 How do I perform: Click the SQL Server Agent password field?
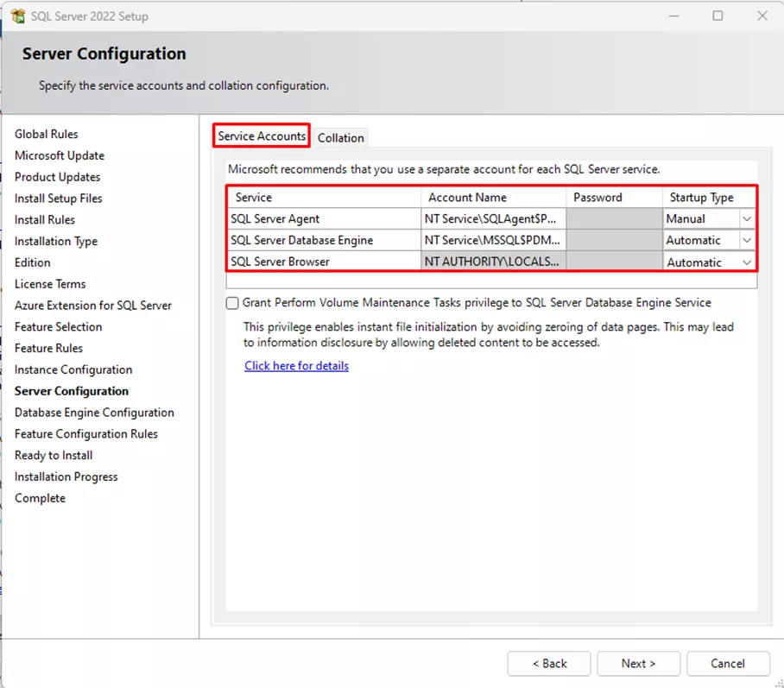tap(615, 219)
